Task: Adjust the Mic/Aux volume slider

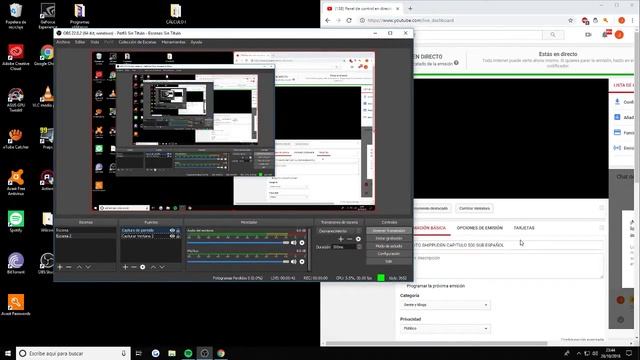Action: pos(238,262)
